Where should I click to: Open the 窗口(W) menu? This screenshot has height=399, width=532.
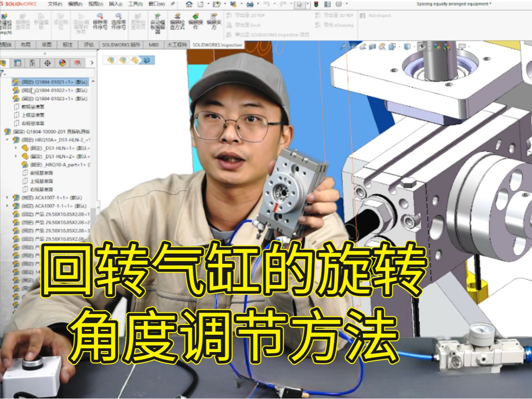[x=156, y=4]
